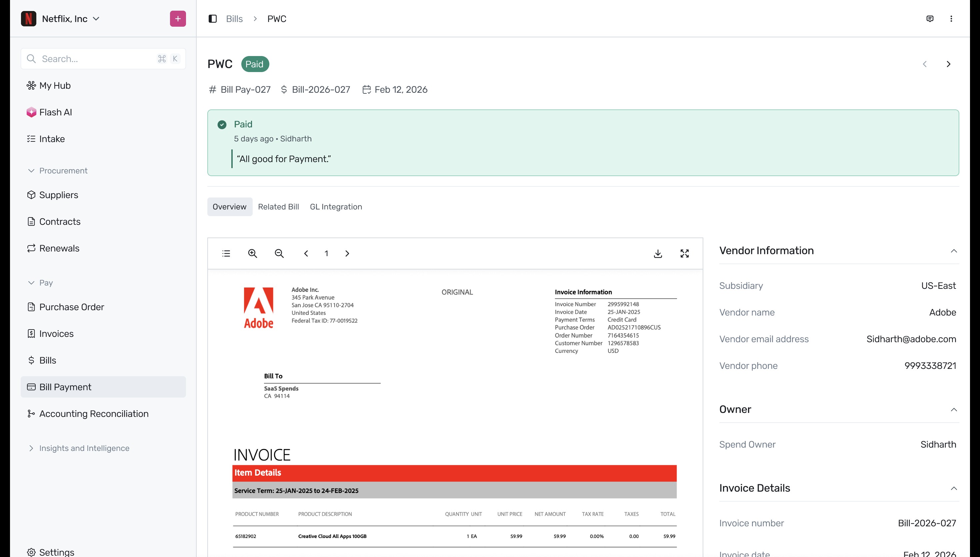Expand Insights and Intelligence section
Image resolution: width=980 pixels, height=557 pixels.
tap(78, 448)
